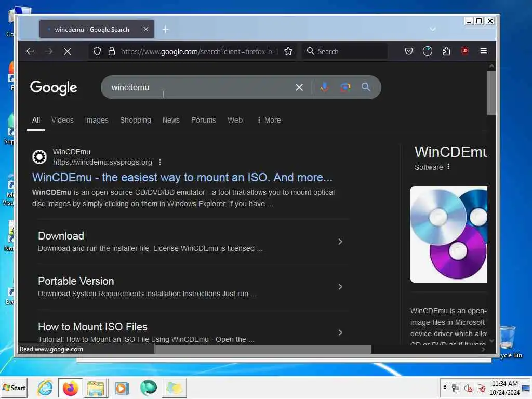
Task: Open the Windows Start menu
Action: click(14, 388)
